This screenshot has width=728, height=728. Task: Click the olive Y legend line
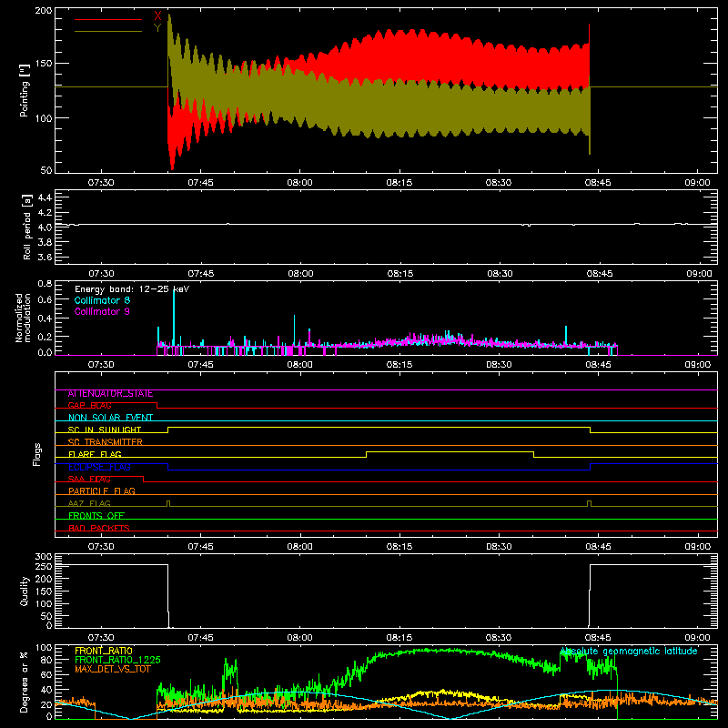108,32
